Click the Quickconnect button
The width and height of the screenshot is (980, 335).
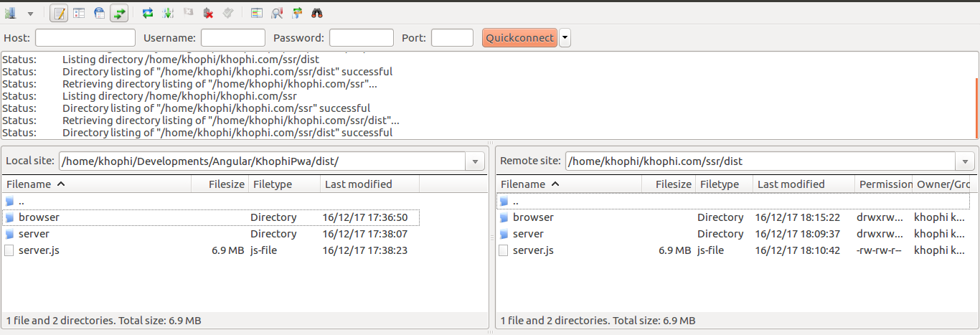(x=519, y=38)
